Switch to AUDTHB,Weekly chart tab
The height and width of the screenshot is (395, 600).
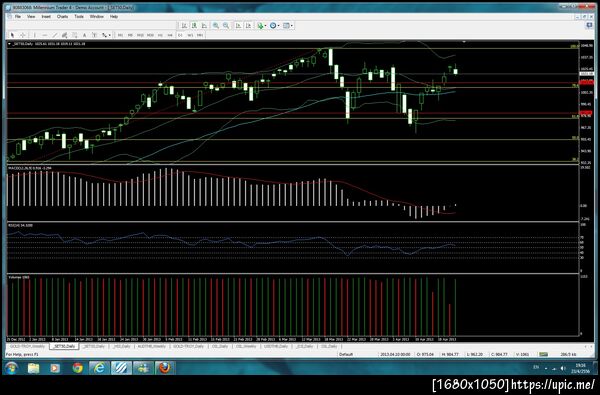click(x=151, y=346)
